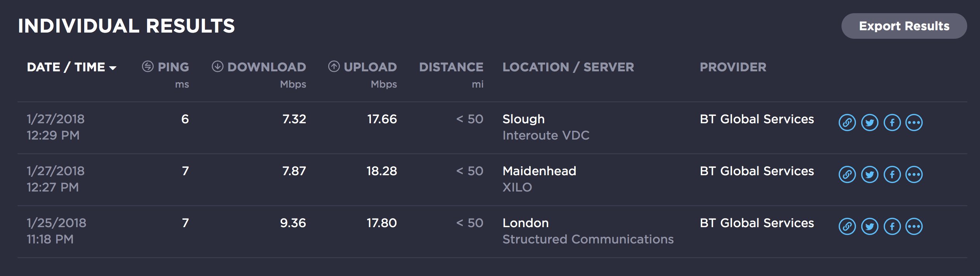Screen dimensions: 980x276
Task: Copy link icon for the London result
Action: point(847,227)
